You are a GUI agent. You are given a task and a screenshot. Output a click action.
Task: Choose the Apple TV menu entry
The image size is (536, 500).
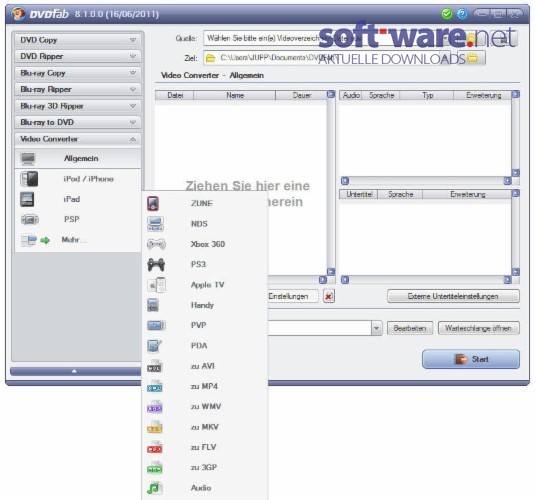(205, 285)
